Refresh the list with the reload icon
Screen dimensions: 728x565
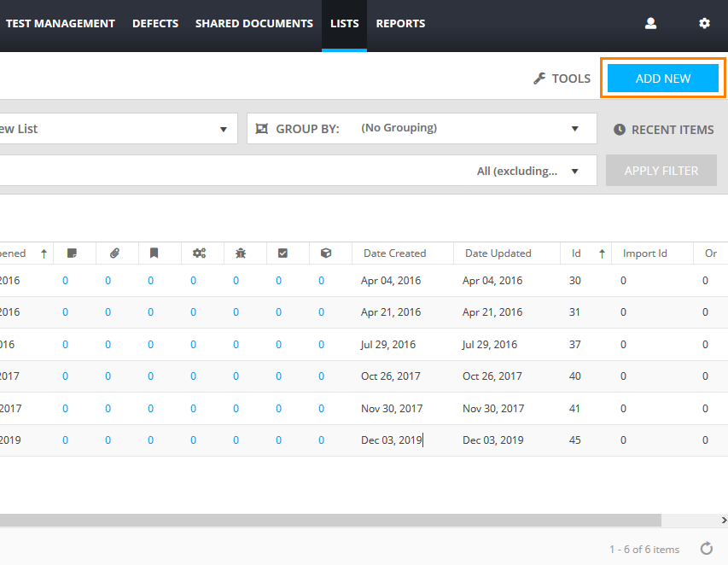pyautogui.click(x=707, y=549)
